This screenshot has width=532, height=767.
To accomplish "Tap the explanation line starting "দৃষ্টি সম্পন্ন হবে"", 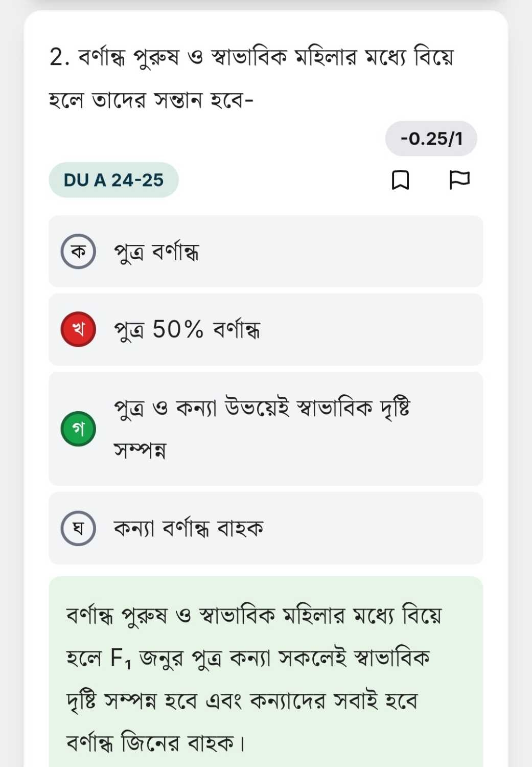I will [242, 701].
